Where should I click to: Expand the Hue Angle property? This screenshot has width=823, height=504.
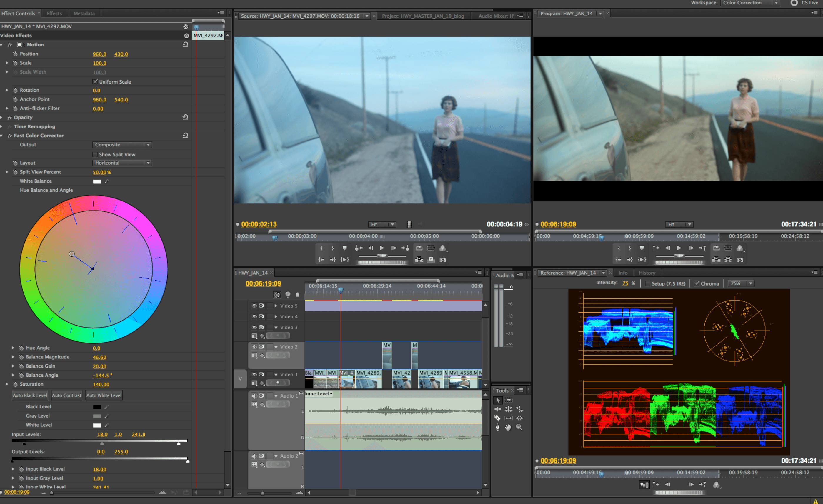point(13,348)
